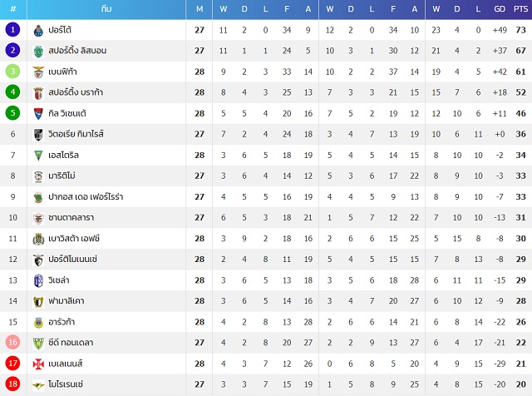The width and height of the screenshot is (532, 396).
Task: Open the เบนฟิก้า team name link
Action: [62, 72]
